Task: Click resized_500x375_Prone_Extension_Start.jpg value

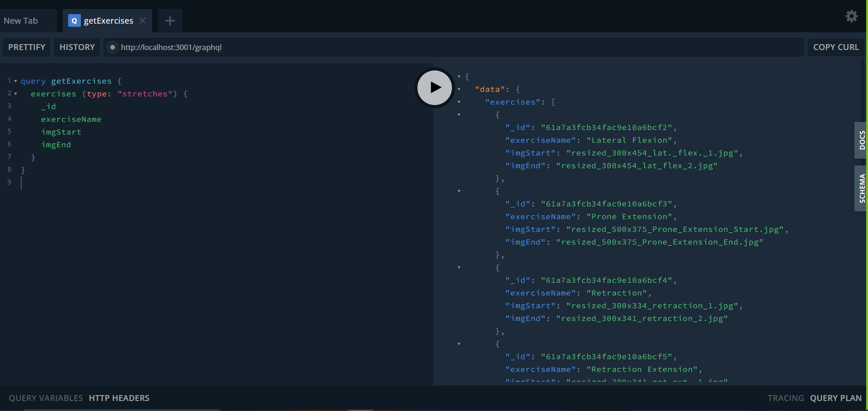Action: click(675, 229)
